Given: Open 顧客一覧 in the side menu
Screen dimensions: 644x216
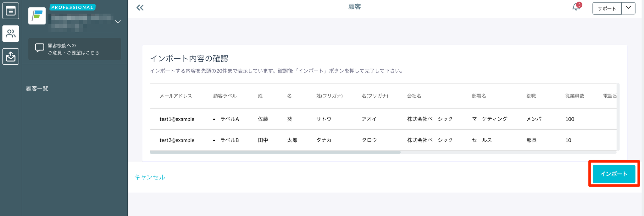Looking at the screenshot, I should [37, 89].
